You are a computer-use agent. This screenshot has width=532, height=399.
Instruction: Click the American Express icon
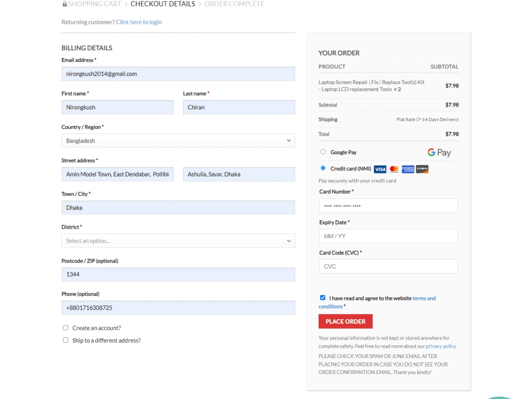pyautogui.click(x=408, y=169)
